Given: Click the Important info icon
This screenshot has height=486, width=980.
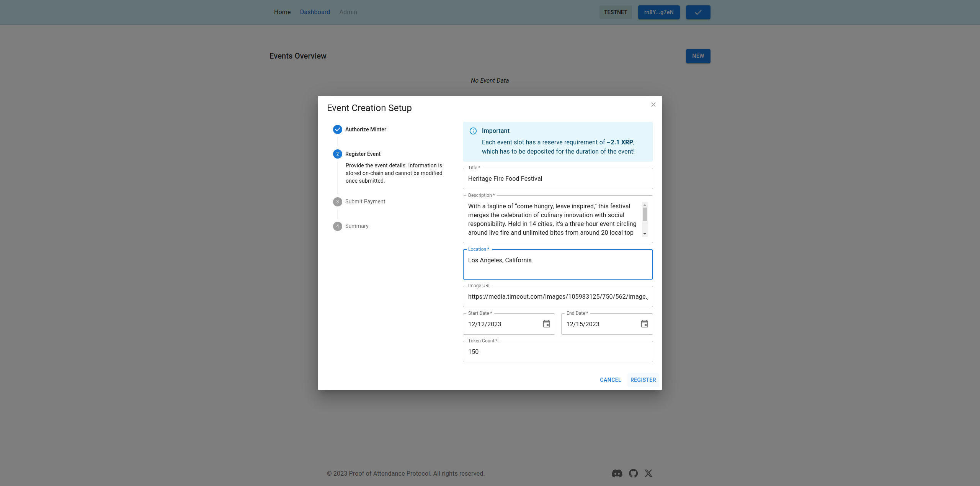Looking at the screenshot, I should point(473,131).
